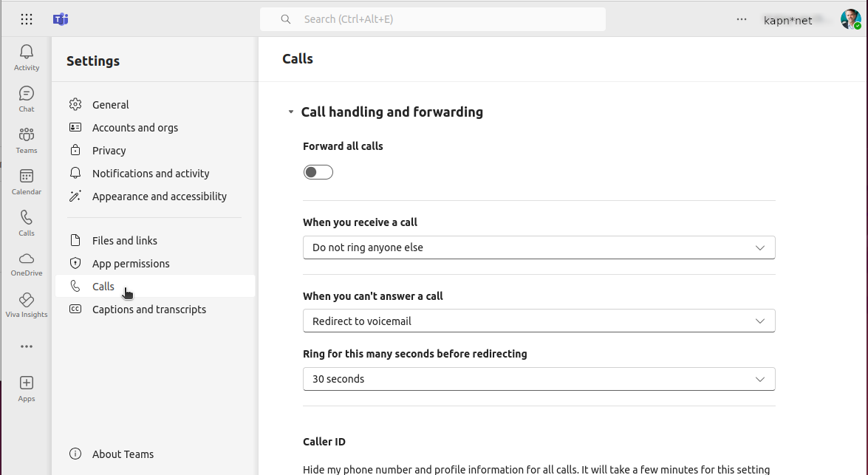This screenshot has width=868, height=475.
Task: Open the app launcher grid icon
Action: point(27,19)
